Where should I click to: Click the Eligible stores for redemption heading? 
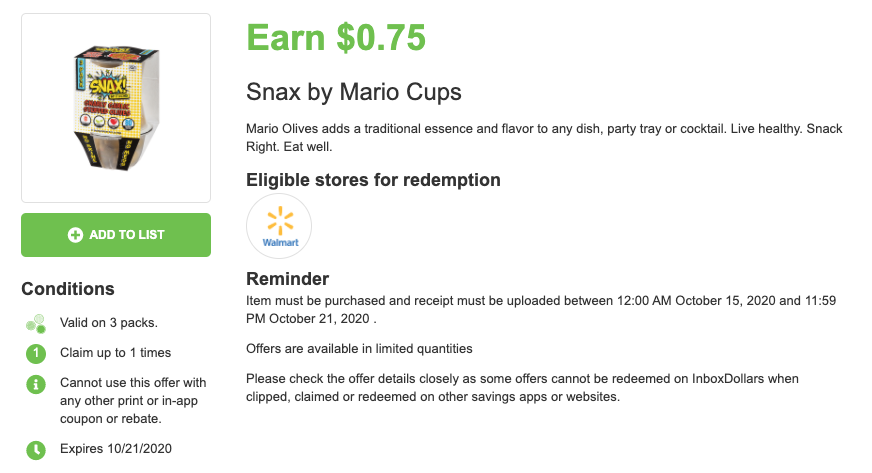tap(373, 180)
